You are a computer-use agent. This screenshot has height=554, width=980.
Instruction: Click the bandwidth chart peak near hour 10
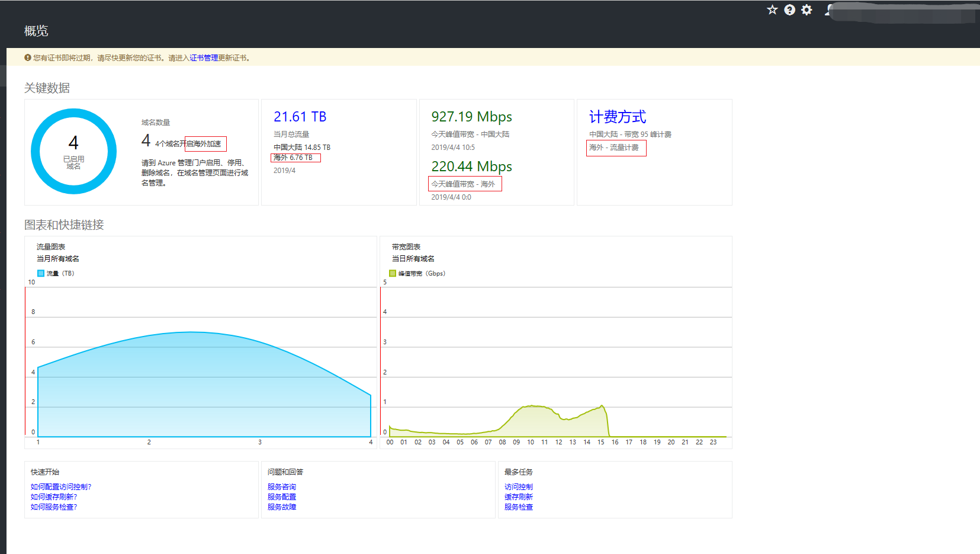pyautogui.click(x=532, y=406)
